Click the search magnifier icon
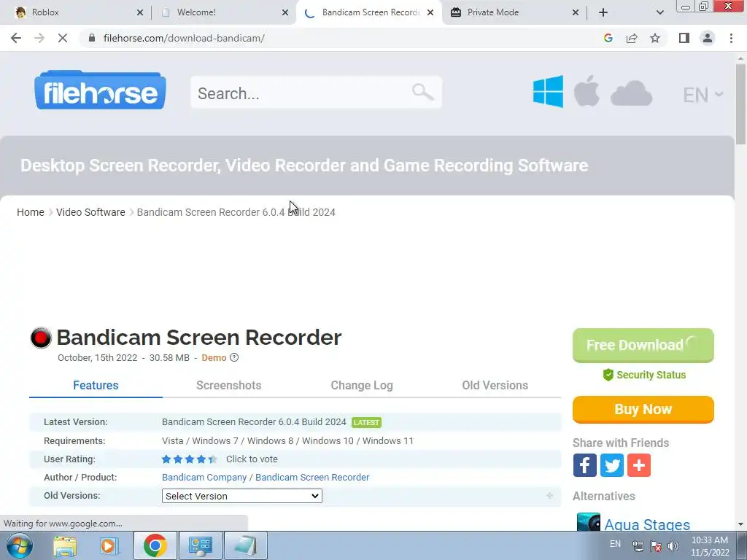Image resolution: width=747 pixels, height=560 pixels. pyautogui.click(x=422, y=91)
